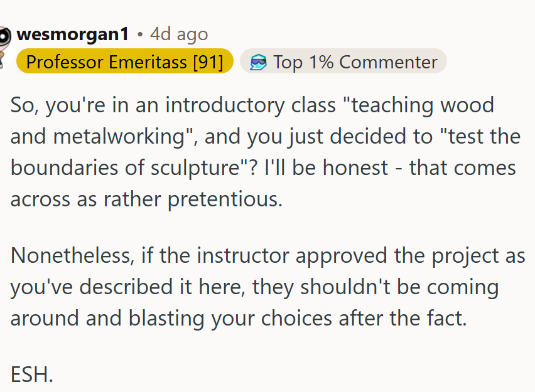Click the paragraph starting with "Nonetheless"
535x392 pixels.
[264, 287]
